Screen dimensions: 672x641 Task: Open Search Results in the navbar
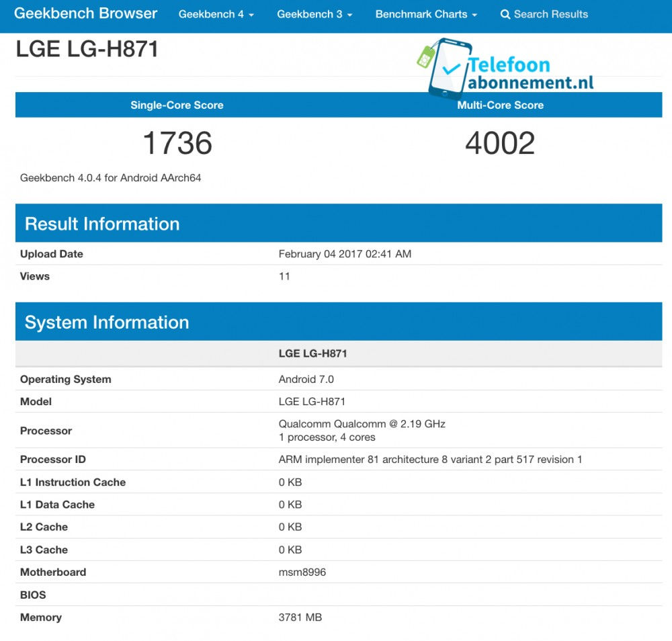(550, 13)
